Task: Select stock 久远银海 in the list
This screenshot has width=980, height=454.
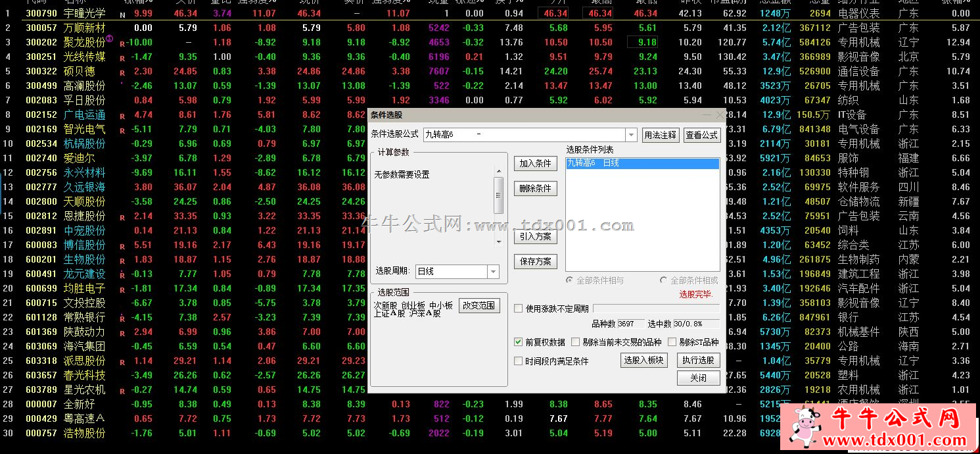Action: (84, 187)
